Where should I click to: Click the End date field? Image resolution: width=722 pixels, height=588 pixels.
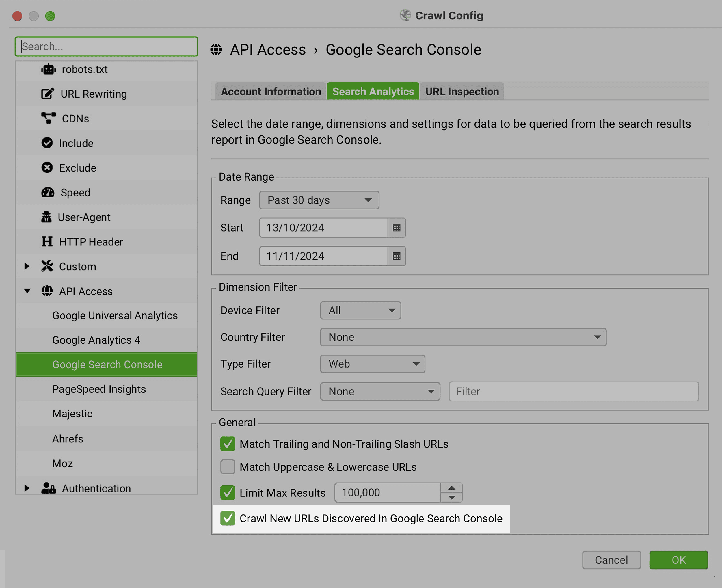(323, 256)
